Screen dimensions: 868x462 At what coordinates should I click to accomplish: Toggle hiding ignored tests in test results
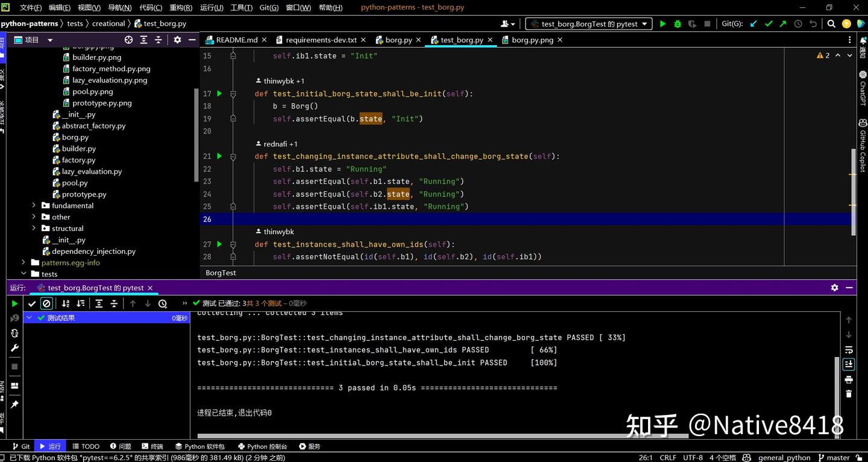click(x=46, y=303)
